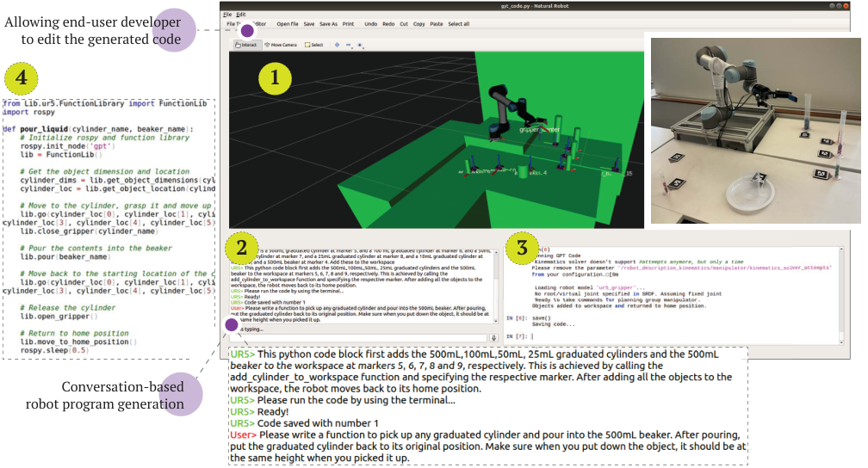Click Save As in the toolbar
This screenshot has width=868, height=468.
(x=328, y=24)
